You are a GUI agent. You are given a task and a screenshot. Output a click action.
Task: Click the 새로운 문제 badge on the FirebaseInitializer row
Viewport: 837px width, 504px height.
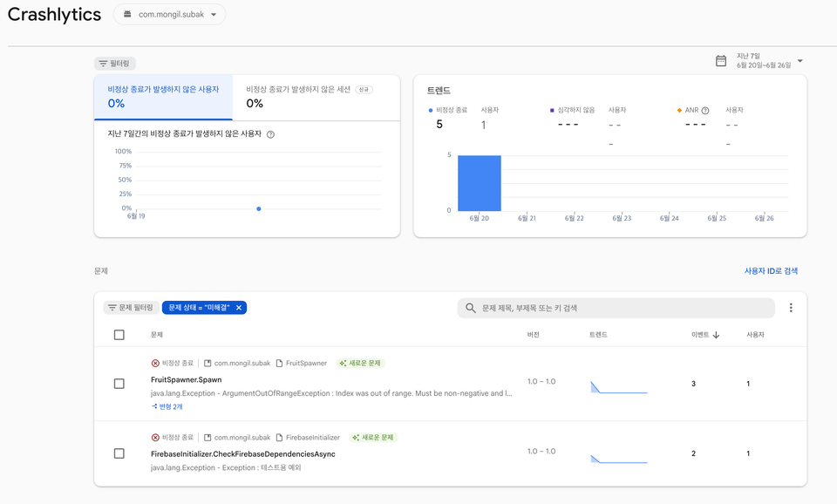click(374, 437)
